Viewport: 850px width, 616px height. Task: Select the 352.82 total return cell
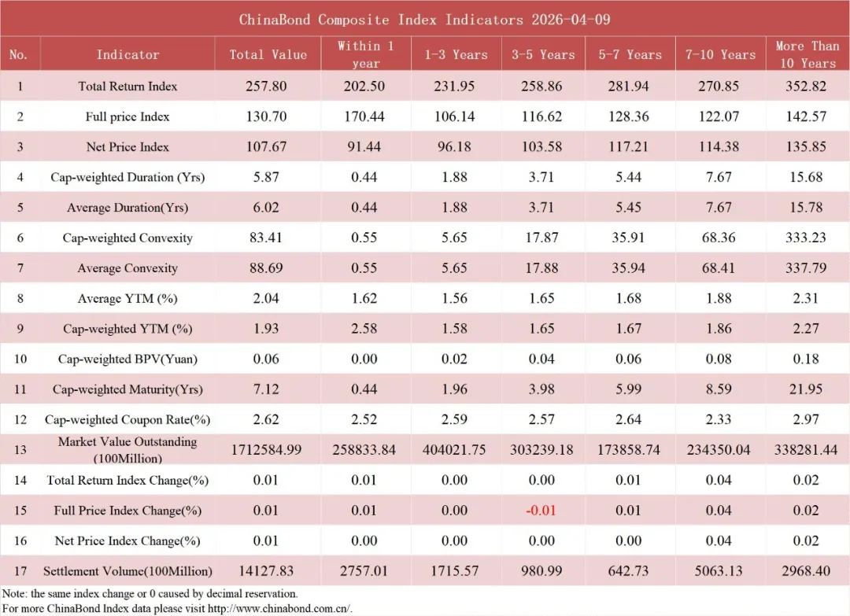coord(806,86)
